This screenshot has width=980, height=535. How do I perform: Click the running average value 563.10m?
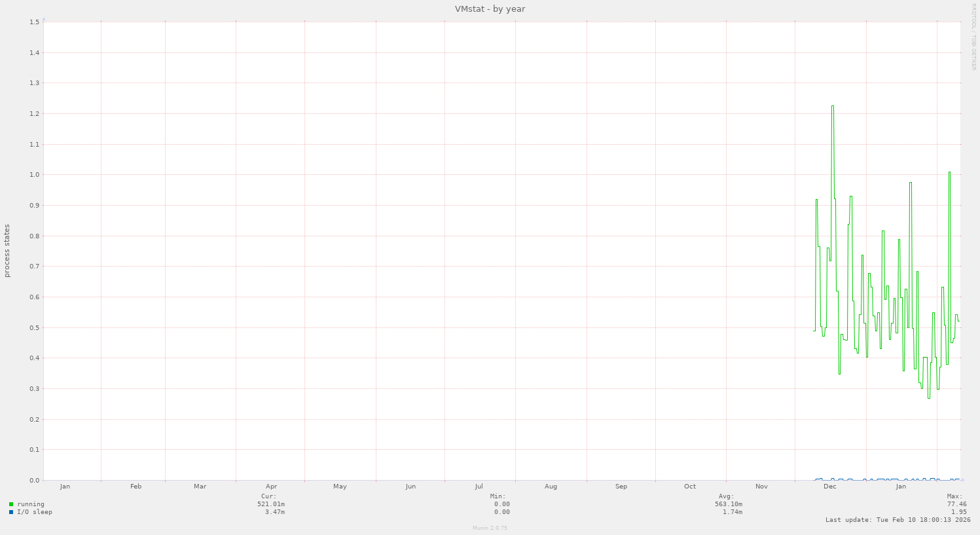point(728,504)
